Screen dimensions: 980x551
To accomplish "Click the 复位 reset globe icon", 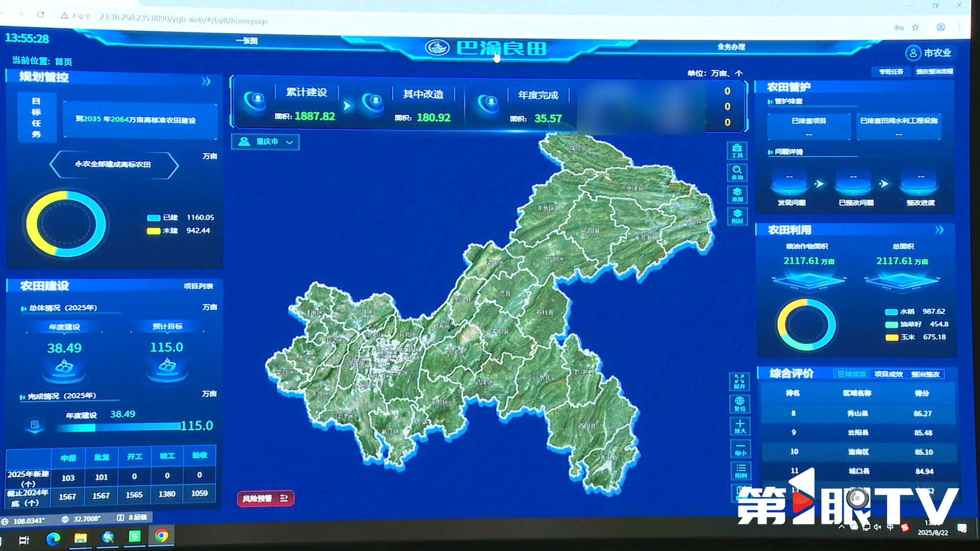I will (x=739, y=403).
